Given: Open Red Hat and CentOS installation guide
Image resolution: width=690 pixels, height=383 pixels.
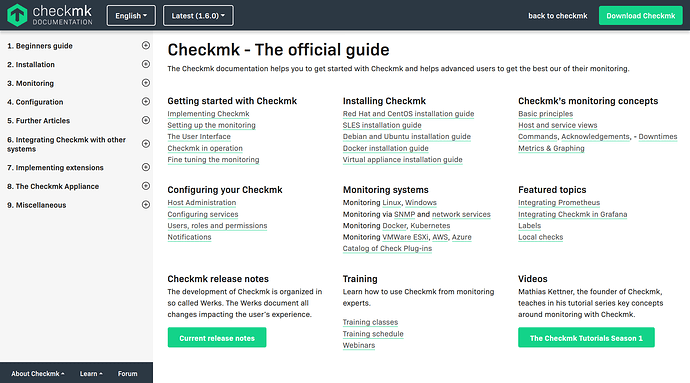Looking at the screenshot, I should [408, 114].
